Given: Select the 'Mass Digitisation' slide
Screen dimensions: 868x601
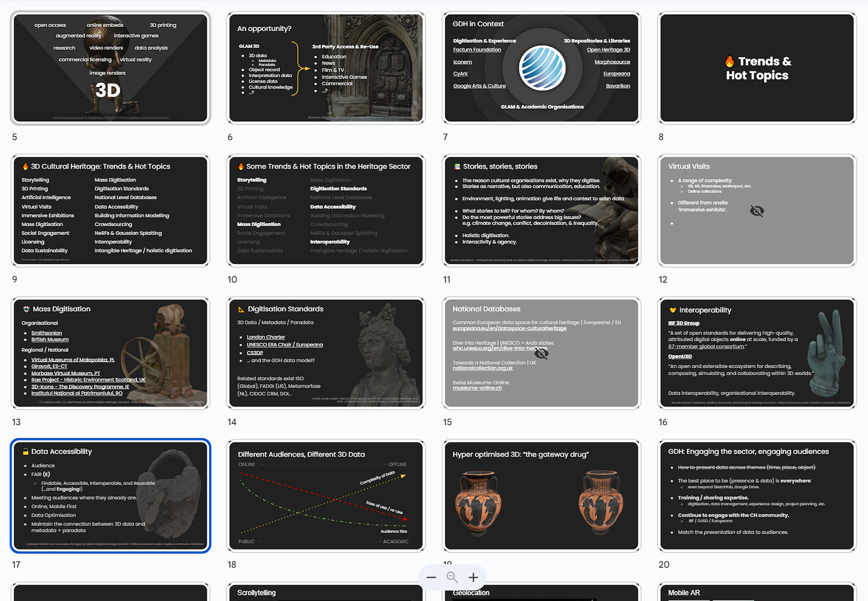Looking at the screenshot, I should pyautogui.click(x=110, y=353).
